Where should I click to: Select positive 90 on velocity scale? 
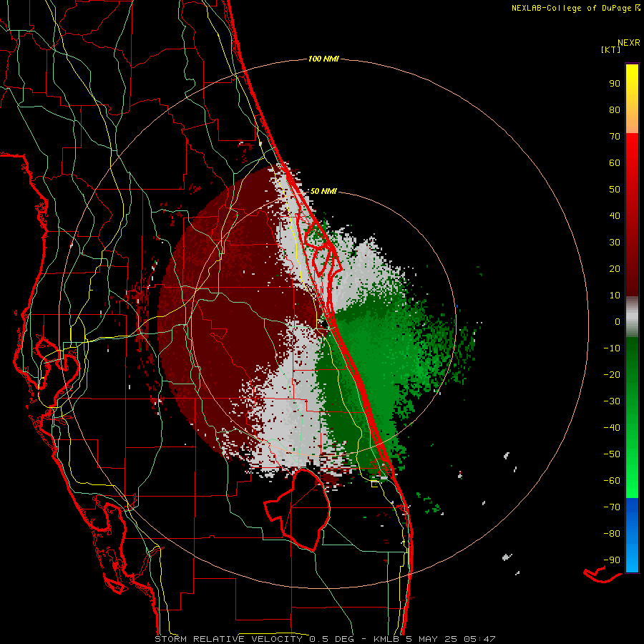615,84
